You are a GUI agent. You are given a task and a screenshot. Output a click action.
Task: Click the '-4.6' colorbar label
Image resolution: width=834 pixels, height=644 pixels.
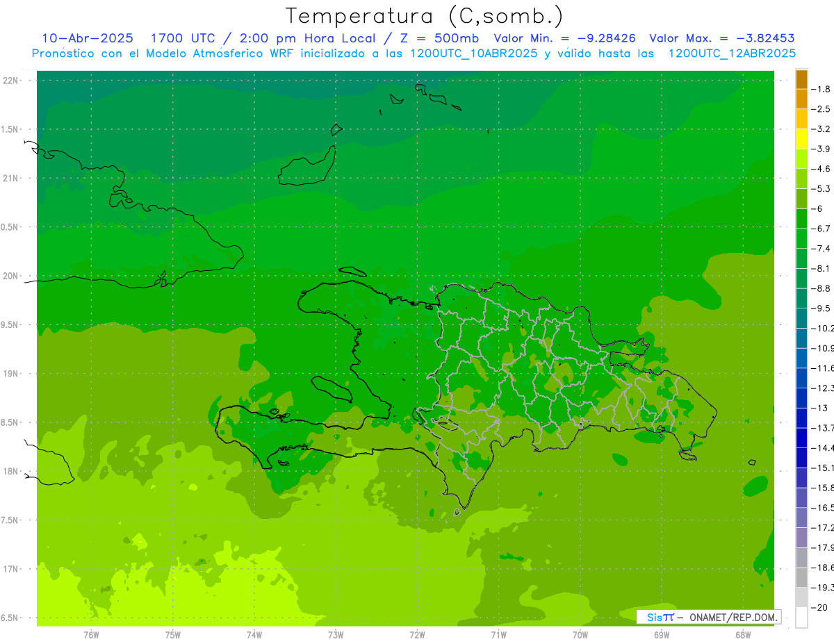click(x=821, y=169)
